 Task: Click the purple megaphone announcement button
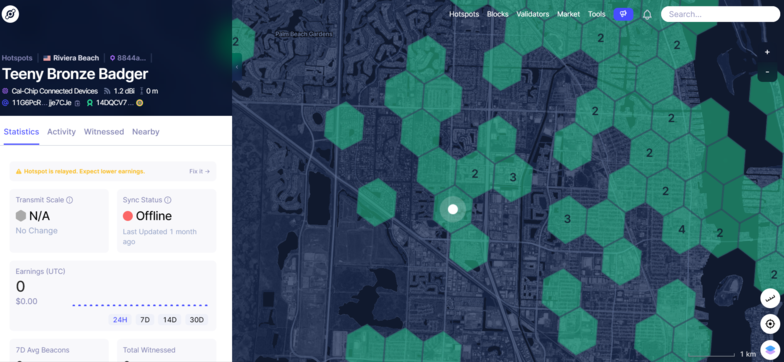[623, 14]
